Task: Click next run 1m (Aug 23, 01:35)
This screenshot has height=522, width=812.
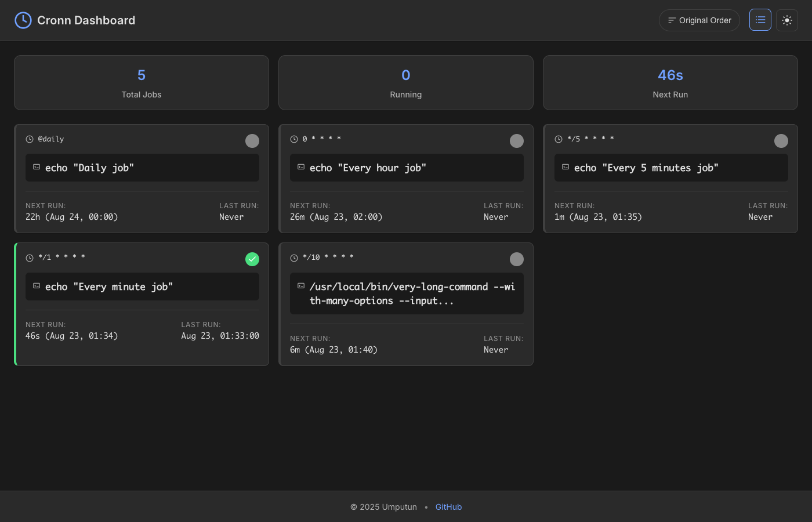Action: pos(598,217)
